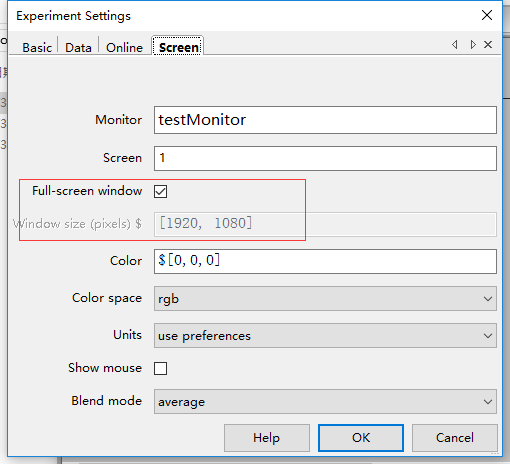
Task: Switch to the Basic tab
Action: (37, 47)
